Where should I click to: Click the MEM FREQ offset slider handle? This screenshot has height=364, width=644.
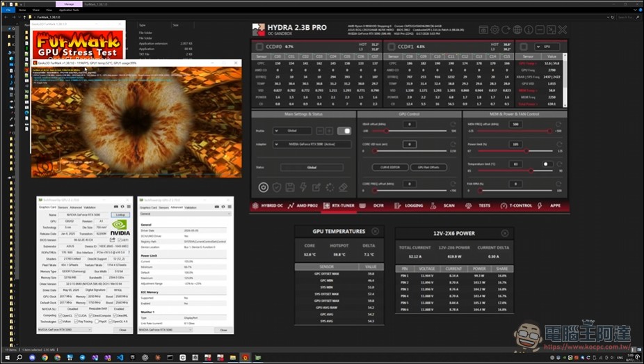coord(549,131)
